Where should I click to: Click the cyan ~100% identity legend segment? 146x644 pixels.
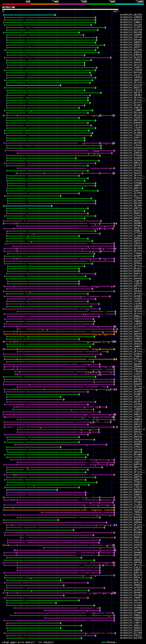[x=130, y=4]
